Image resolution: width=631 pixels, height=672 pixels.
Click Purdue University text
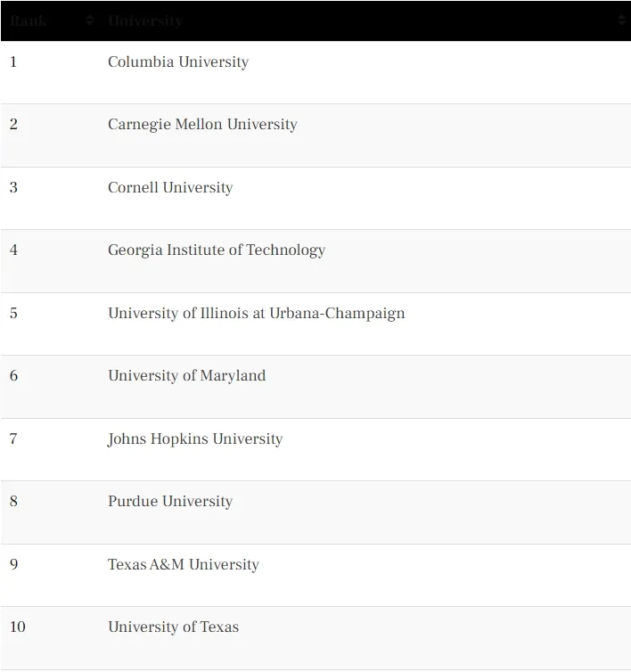tap(170, 501)
